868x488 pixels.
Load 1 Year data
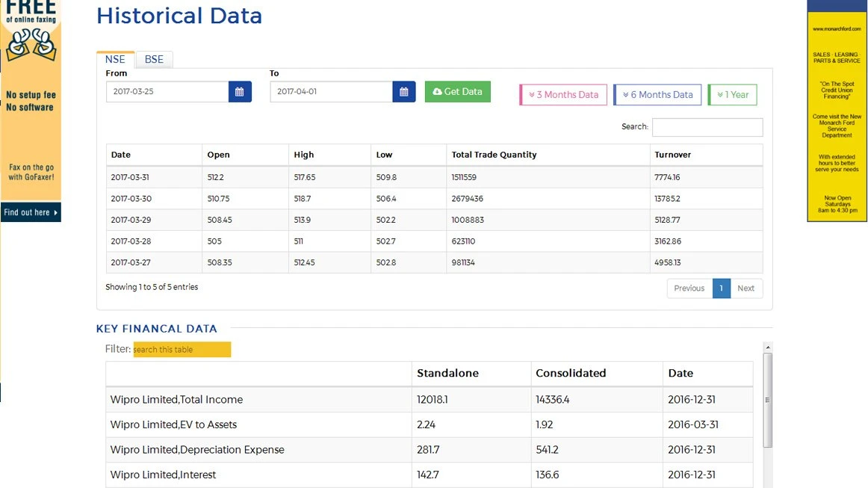(x=732, y=95)
